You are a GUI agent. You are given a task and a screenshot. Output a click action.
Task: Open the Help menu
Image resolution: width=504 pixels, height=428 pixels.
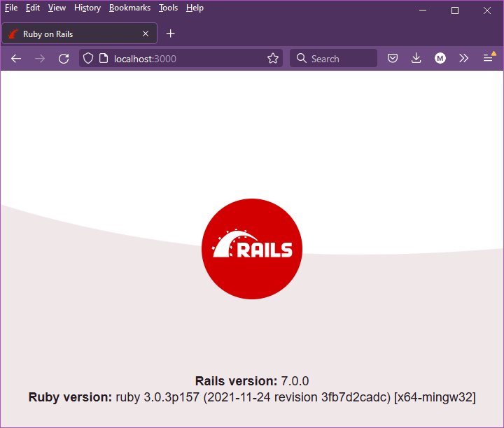coord(195,8)
